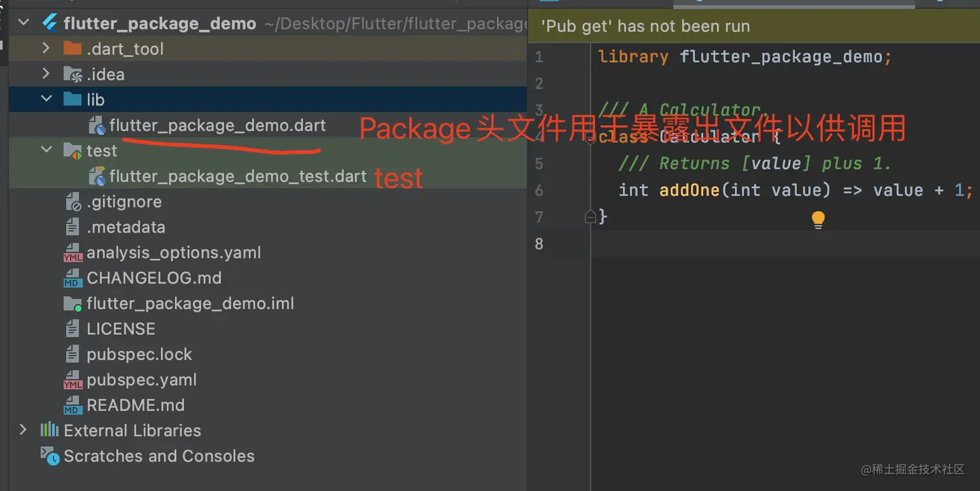Collapse the test folder

45,150
